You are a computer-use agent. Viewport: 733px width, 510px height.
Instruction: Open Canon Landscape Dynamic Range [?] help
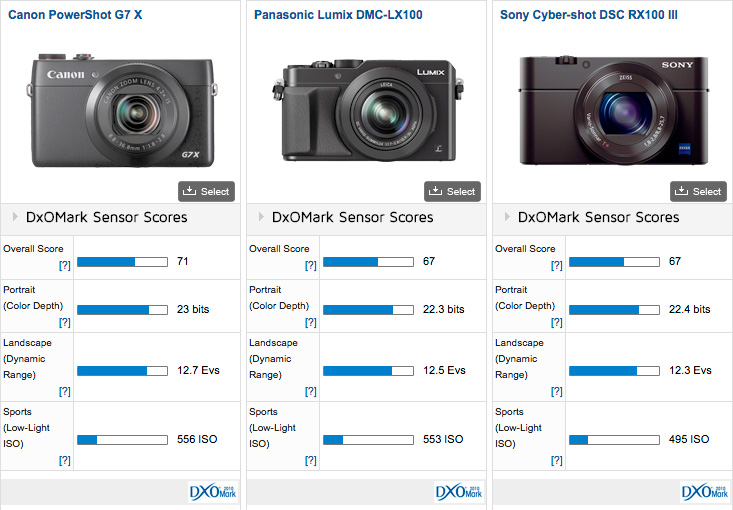pos(65,391)
